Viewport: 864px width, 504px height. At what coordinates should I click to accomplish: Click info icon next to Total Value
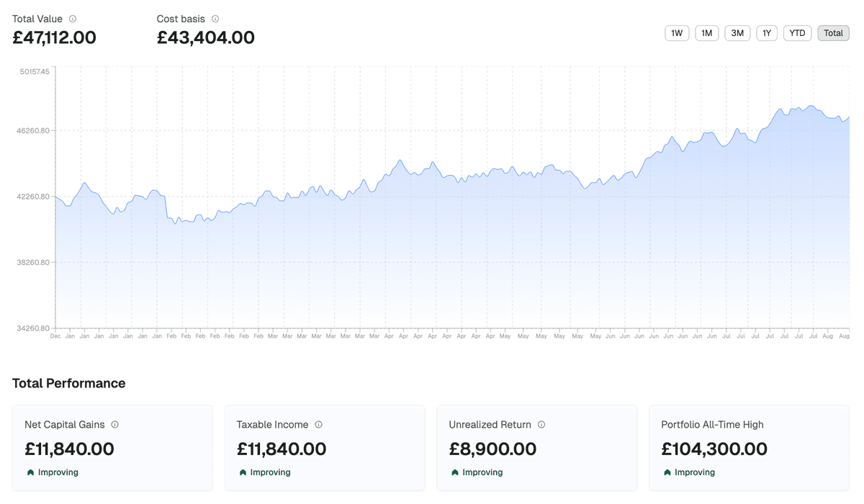[x=73, y=19]
